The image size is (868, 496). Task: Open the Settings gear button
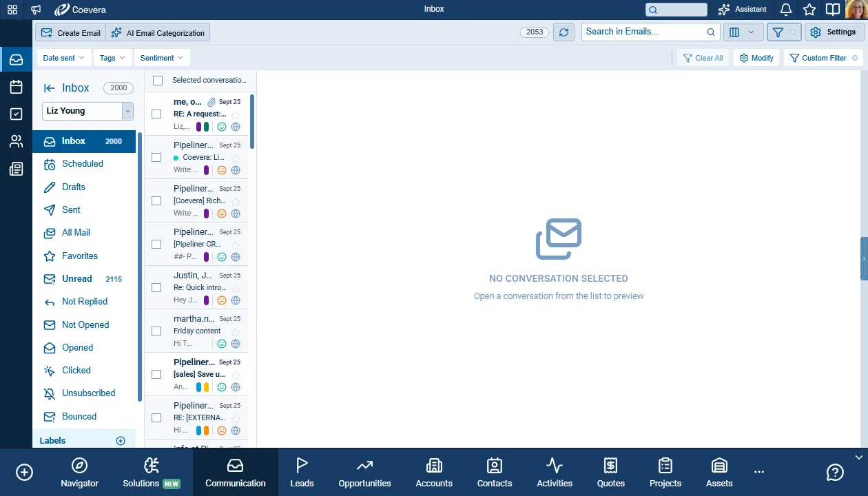click(x=834, y=32)
